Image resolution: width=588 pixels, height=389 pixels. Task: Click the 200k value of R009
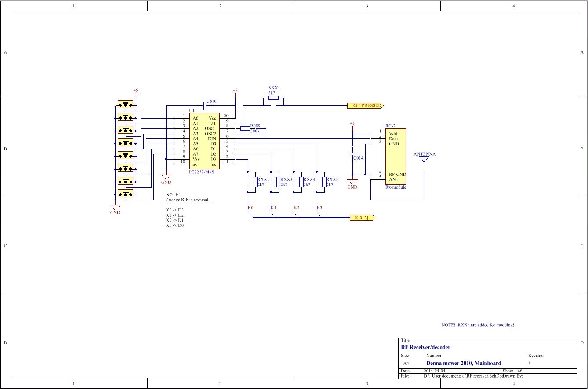[255, 131]
